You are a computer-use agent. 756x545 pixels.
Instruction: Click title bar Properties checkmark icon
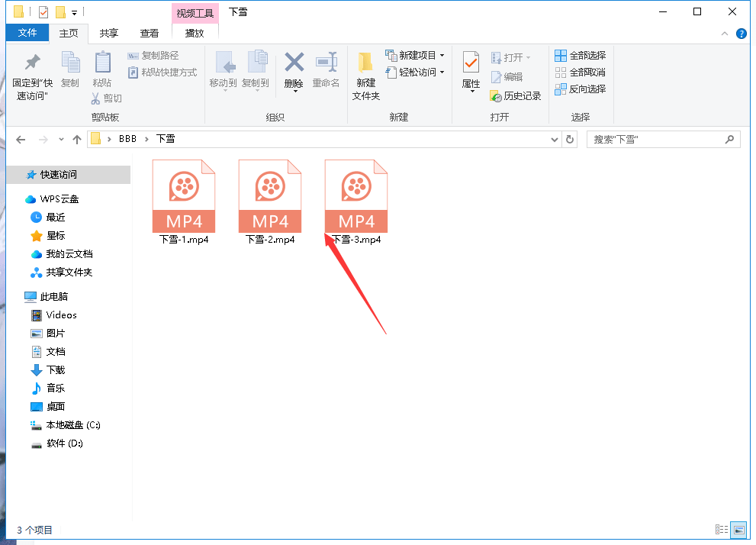tap(43, 11)
